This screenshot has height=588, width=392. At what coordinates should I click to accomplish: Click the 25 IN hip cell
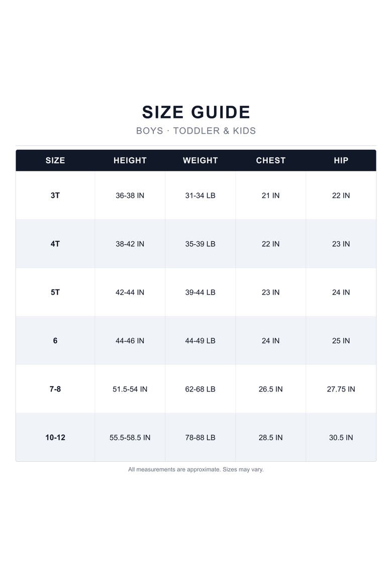[341, 341]
